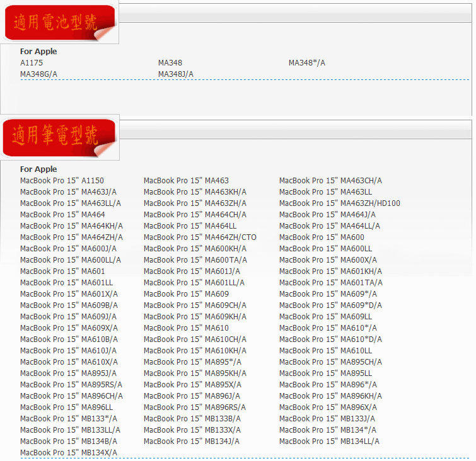Select battery model A1175

point(32,63)
